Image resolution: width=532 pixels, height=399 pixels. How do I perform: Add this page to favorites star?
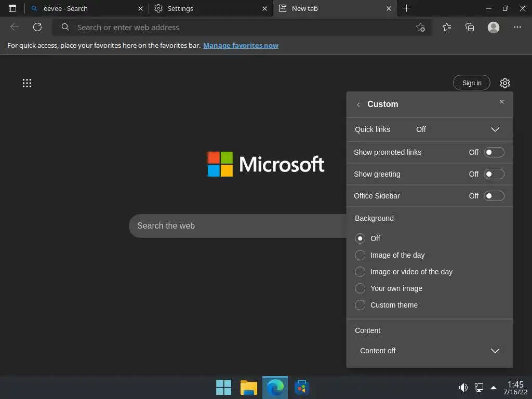[420, 28]
